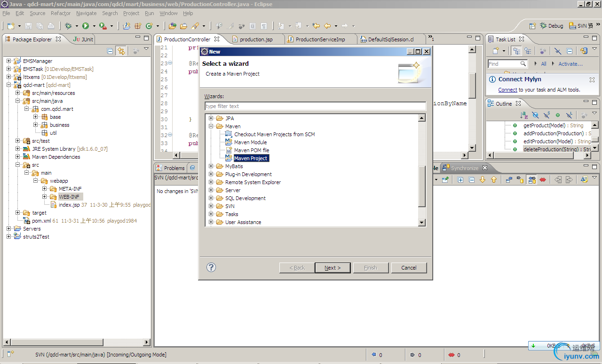The height and width of the screenshot is (364, 602).
Task: Toggle Categorized view in Task List
Action: click(x=517, y=51)
